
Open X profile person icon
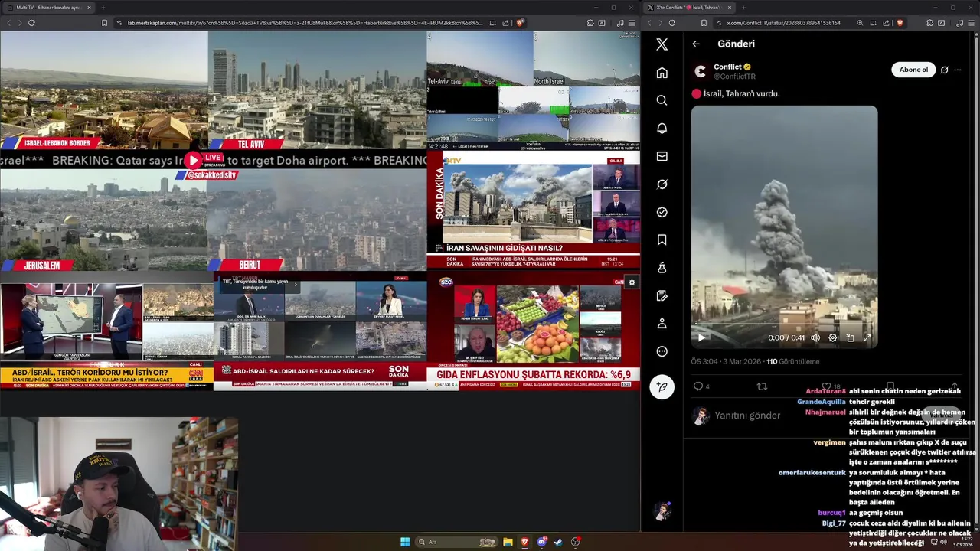662,324
